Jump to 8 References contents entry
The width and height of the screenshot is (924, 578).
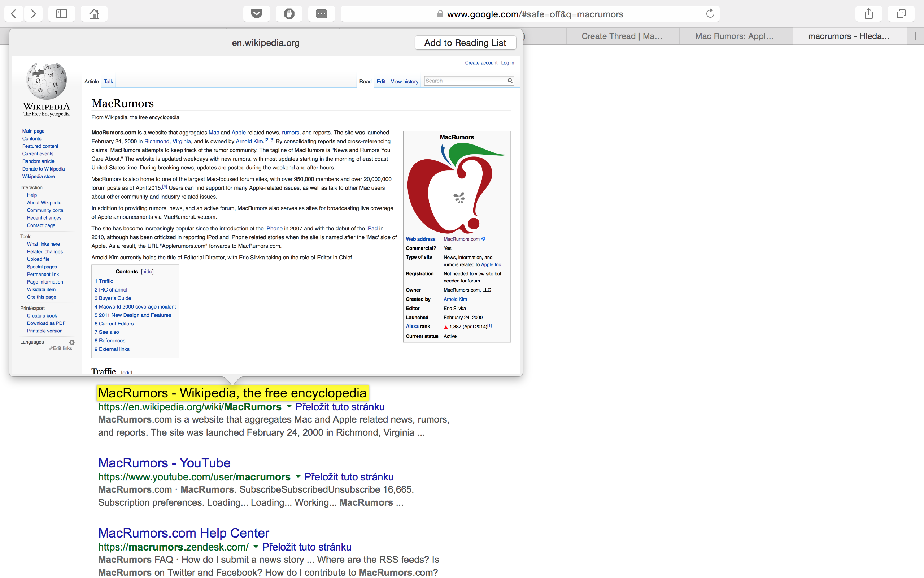(110, 341)
